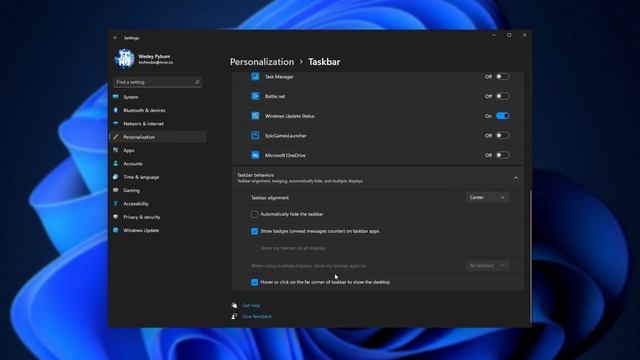640x360 pixels.
Task: Click the search magnifier icon in Find a setting
Action: (x=197, y=82)
